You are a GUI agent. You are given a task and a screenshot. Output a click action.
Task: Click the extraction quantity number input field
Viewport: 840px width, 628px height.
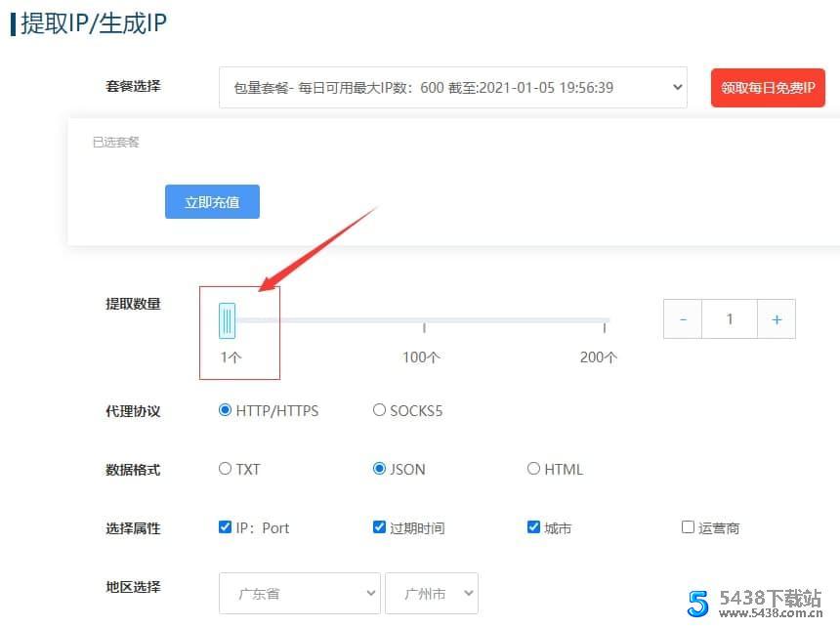tap(729, 318)
